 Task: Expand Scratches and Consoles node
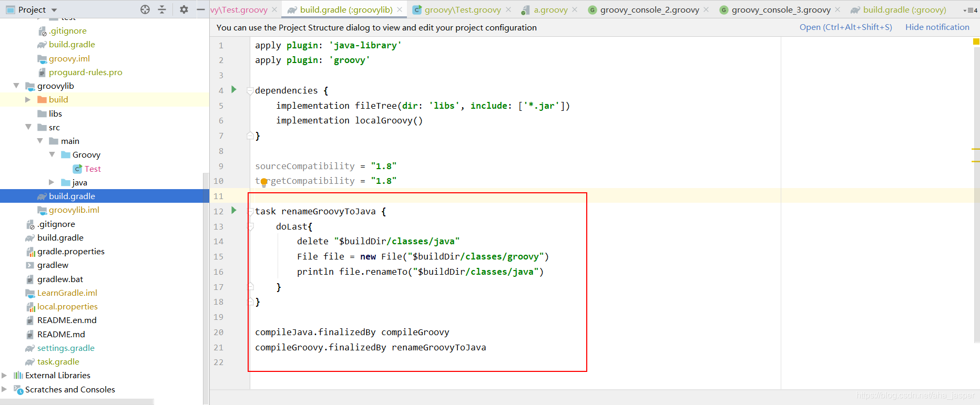(5, 389)
